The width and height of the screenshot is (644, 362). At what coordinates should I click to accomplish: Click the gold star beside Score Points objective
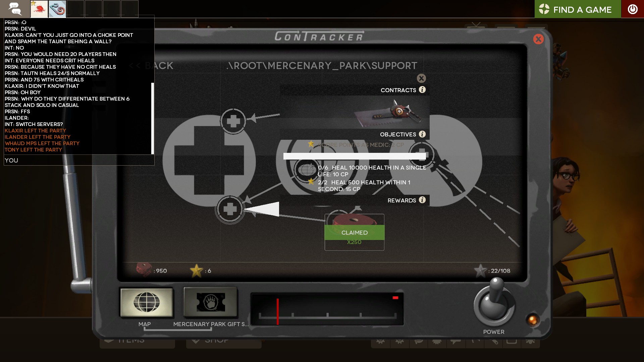[311, 144]
